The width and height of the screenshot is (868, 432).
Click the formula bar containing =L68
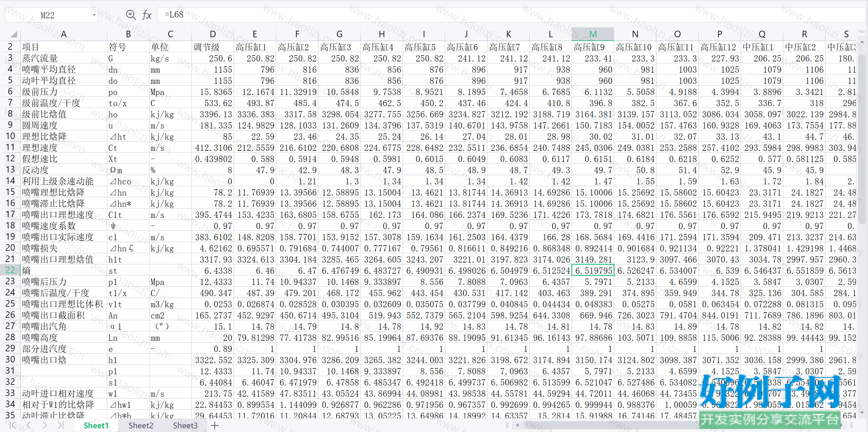pos(511,15)
